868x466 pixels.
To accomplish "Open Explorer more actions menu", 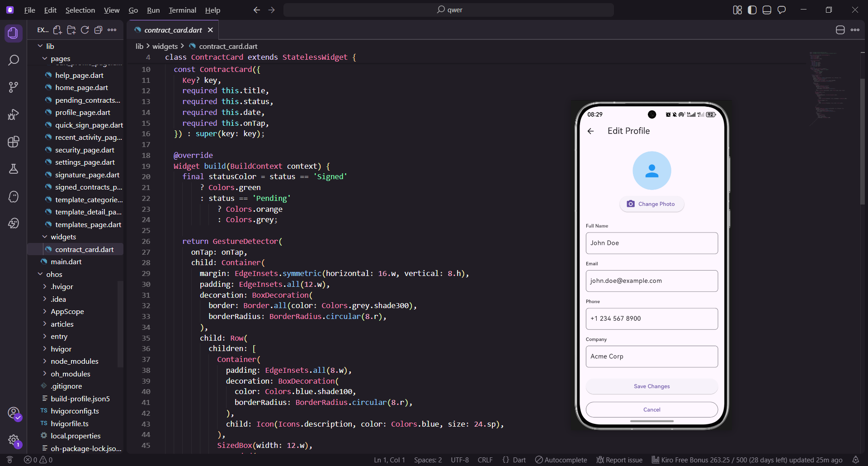I will coord(112,30).
